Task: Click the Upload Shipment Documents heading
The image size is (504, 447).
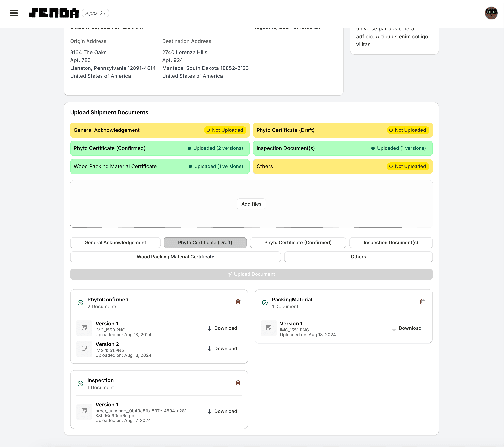Action: pyautogui.click(x=109, y=112)
